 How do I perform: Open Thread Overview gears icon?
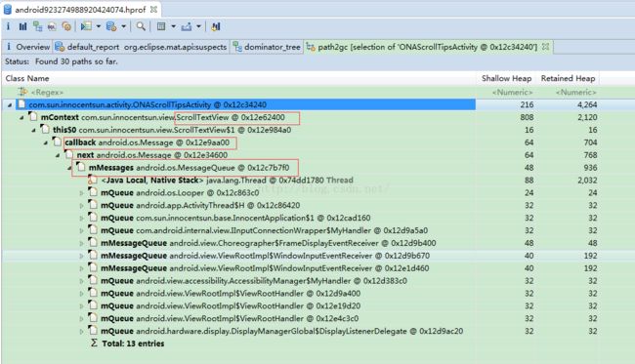pos(66,26)
